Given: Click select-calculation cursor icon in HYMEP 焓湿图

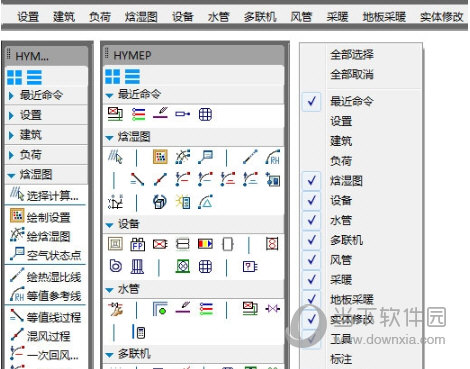Looking at the screenshot, I should (x=115, y=157).
